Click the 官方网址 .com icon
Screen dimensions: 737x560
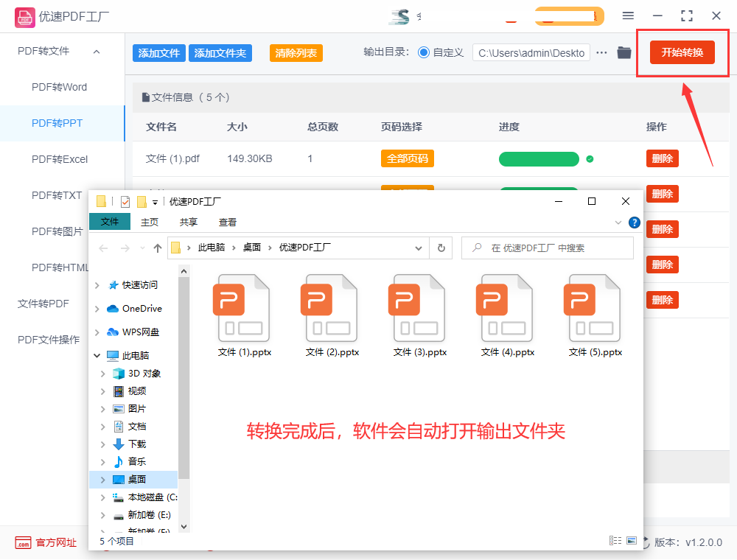point(23,542)
